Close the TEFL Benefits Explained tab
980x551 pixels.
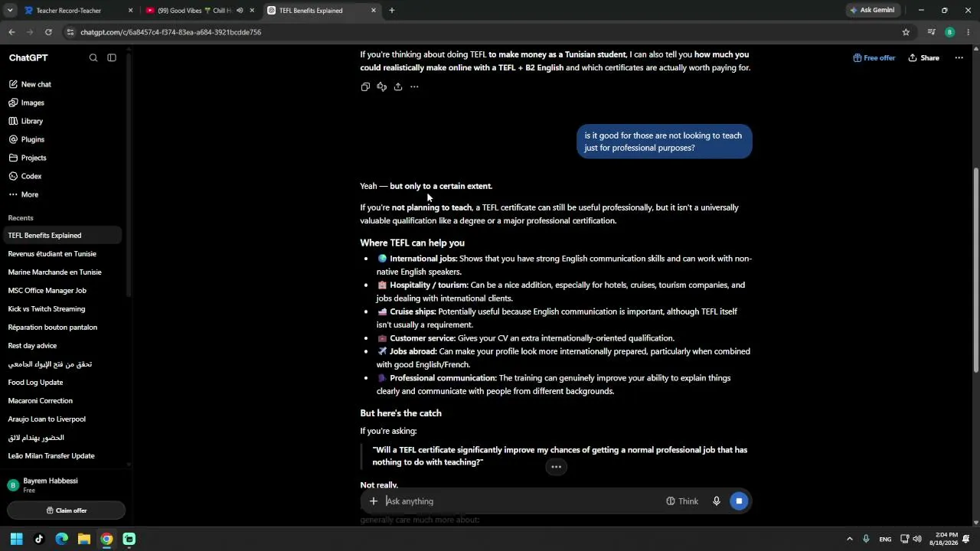374,11
